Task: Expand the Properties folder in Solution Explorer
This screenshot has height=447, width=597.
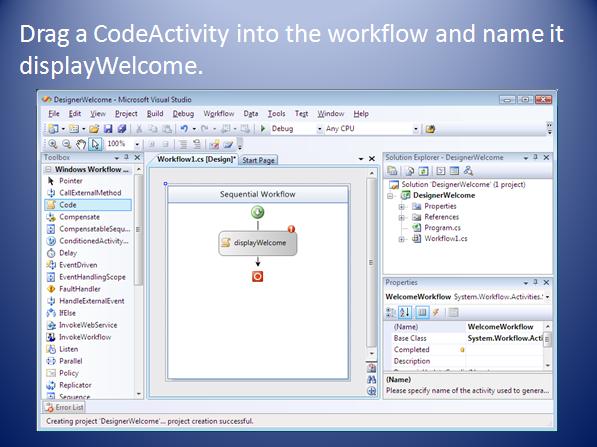Action: point(401,207)
